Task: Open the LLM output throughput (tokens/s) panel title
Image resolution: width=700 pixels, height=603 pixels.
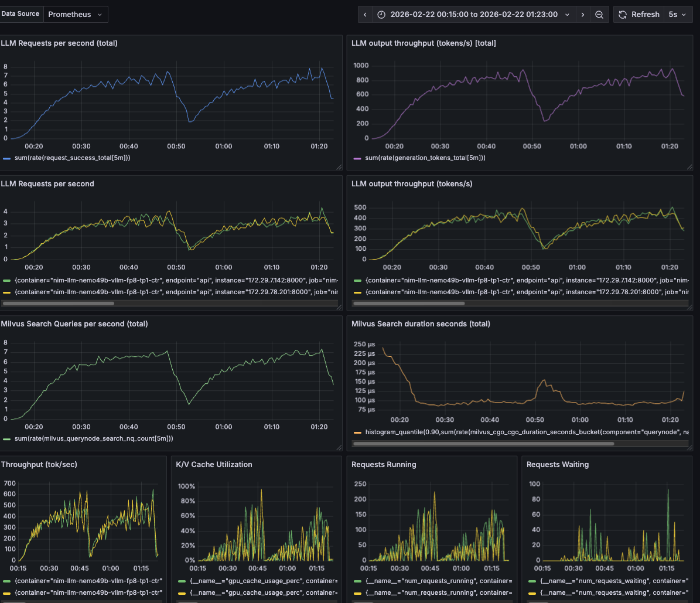Action: click(412, 184)
